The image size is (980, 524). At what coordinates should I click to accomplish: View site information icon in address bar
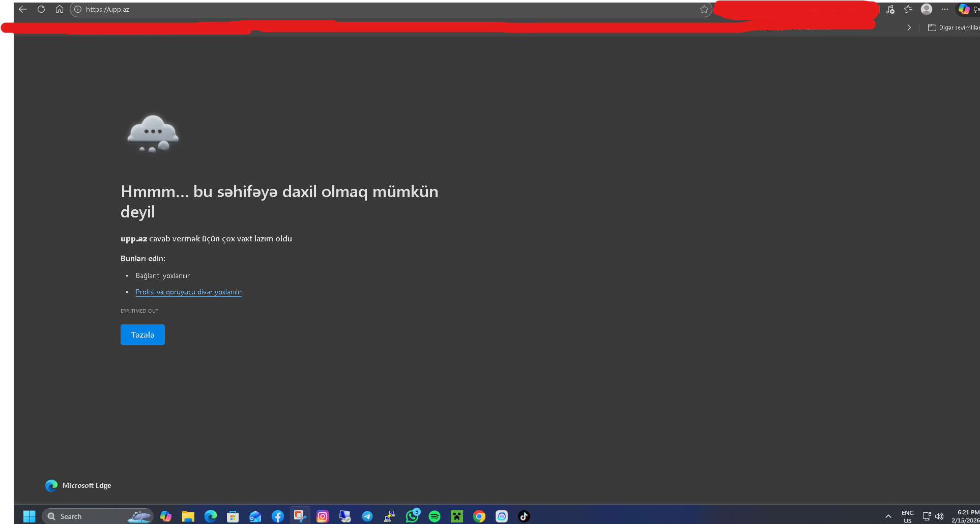pyautogui.click(x=78, y=9)
